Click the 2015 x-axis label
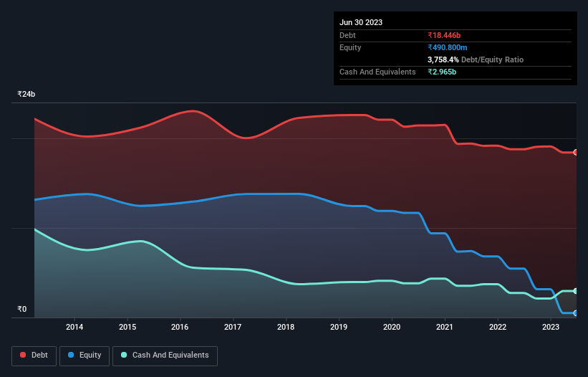 click(127, 327)
